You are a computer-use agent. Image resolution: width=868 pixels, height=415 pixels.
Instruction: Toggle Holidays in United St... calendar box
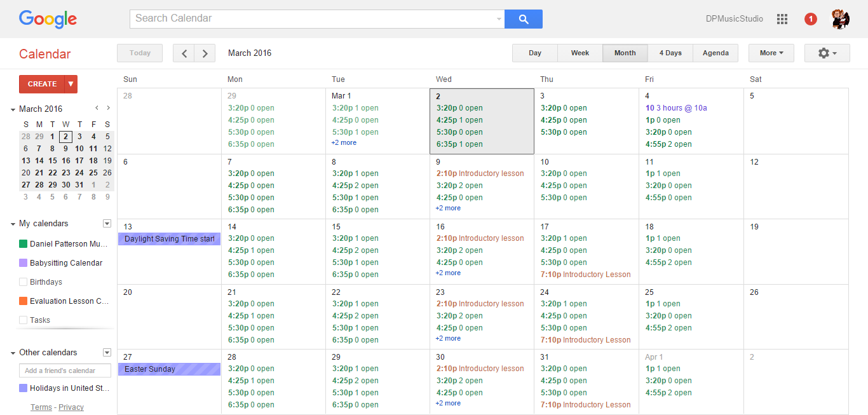[24, 388]
